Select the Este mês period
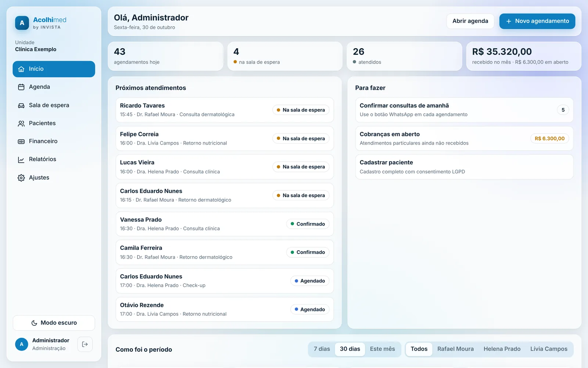 tap(382, 349)
